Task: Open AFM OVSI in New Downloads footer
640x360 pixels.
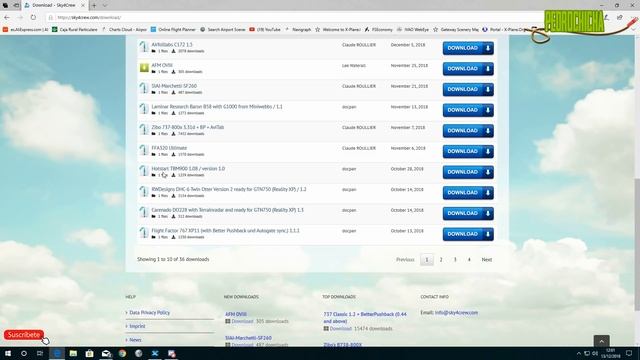Action: pos(236,314)
